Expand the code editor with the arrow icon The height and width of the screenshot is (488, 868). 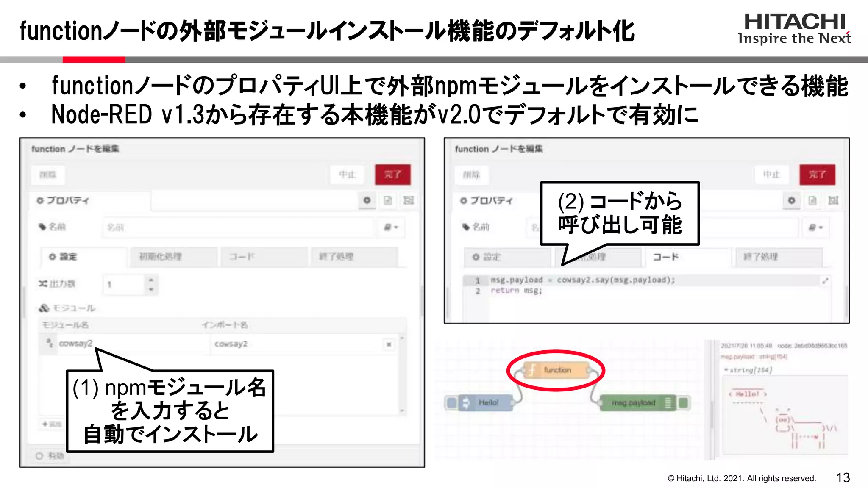[825, 281]
